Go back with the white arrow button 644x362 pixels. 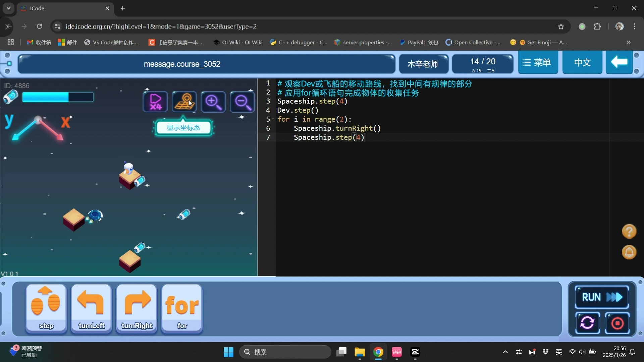[619, 62]
